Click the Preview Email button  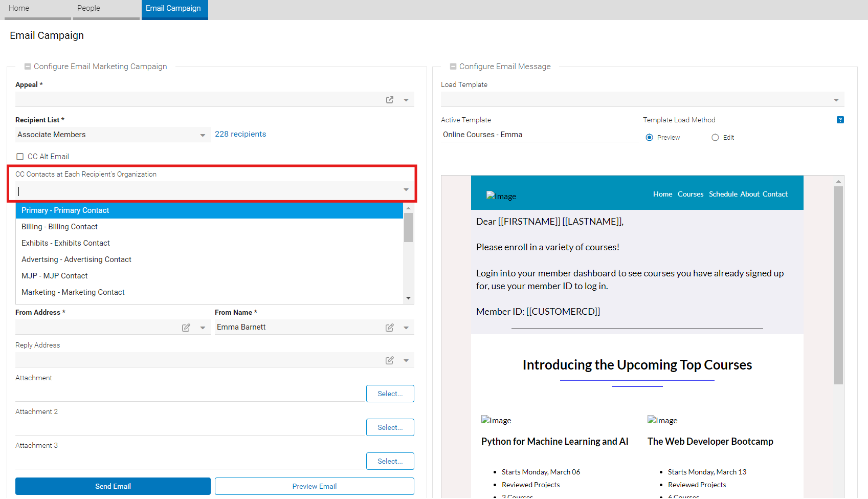(315, 486)
